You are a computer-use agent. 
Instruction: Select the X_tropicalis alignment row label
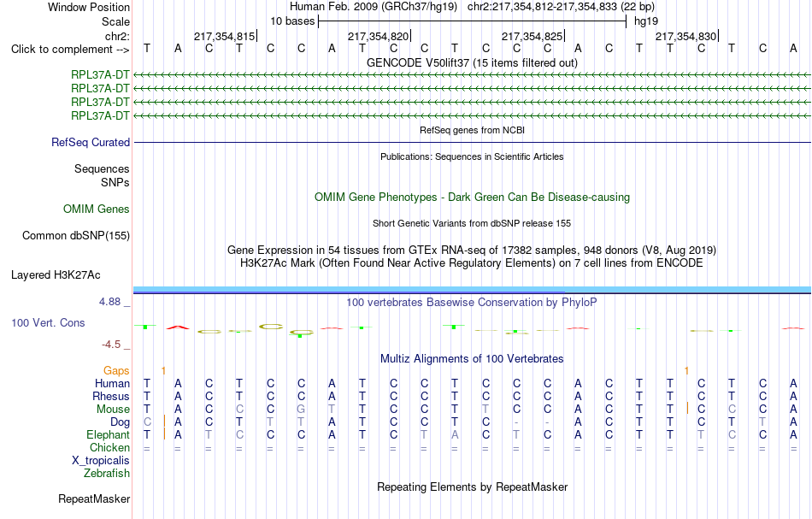(101, 461)
